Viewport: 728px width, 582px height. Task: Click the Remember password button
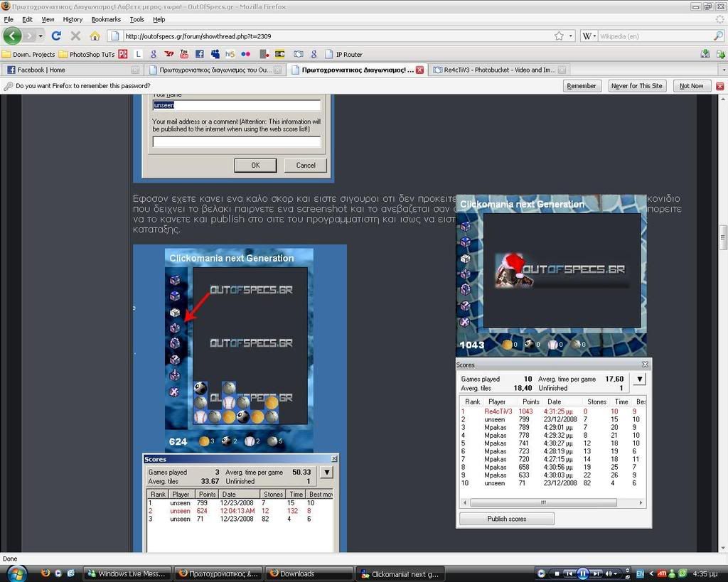click(x=581, y=86)
